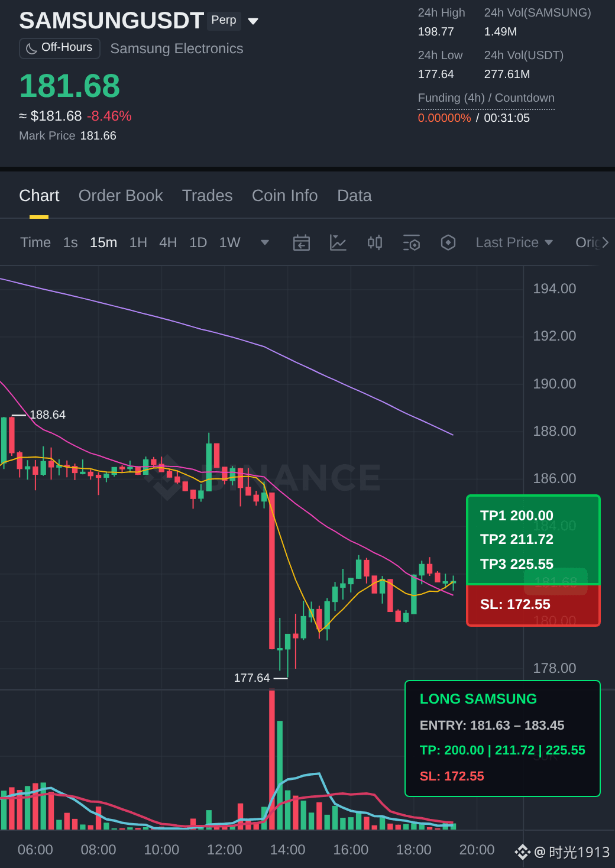Tap the 24h Low value 177.64
The height and width of the screenshot is (868, 615).
(x=436, y=75)
